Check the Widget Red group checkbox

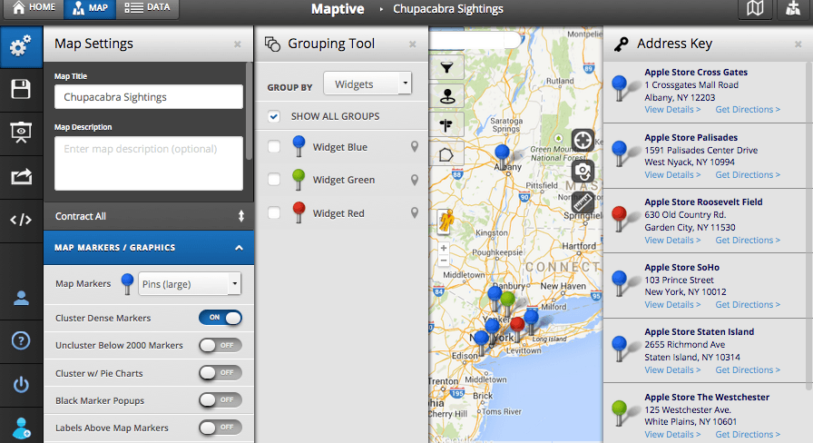coord(274,213)
